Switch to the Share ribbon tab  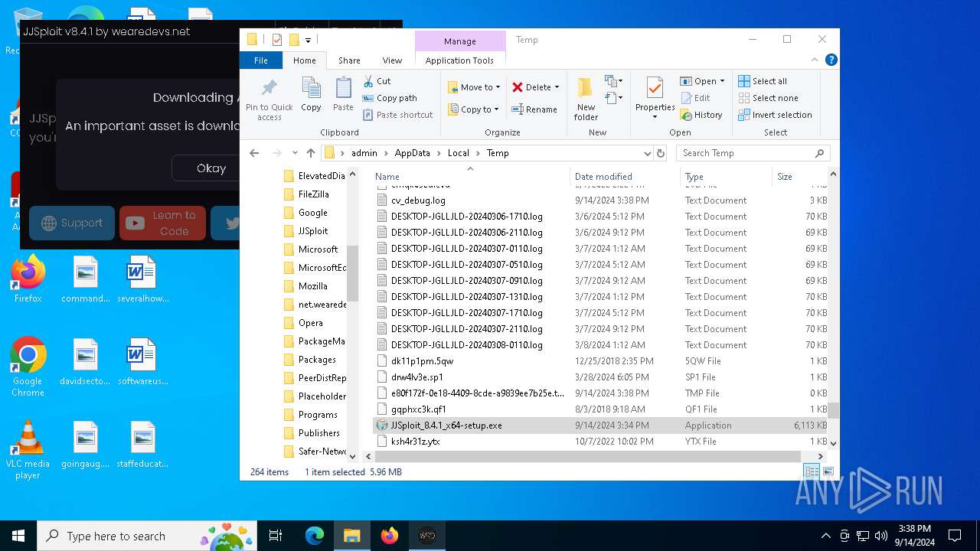tap(349, 60)
